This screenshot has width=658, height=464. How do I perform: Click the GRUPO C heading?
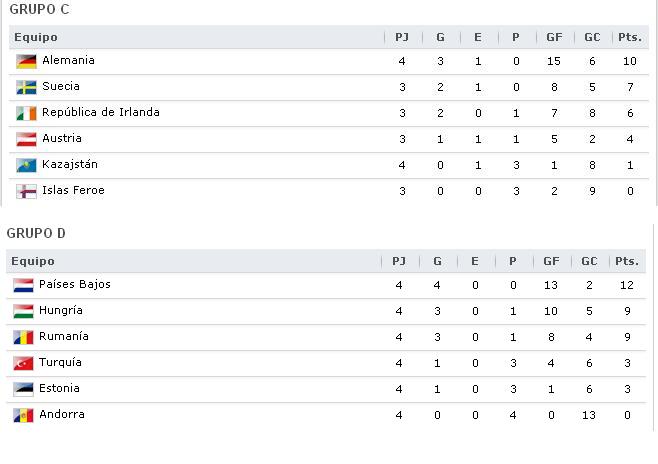click(x=39, y=9)
